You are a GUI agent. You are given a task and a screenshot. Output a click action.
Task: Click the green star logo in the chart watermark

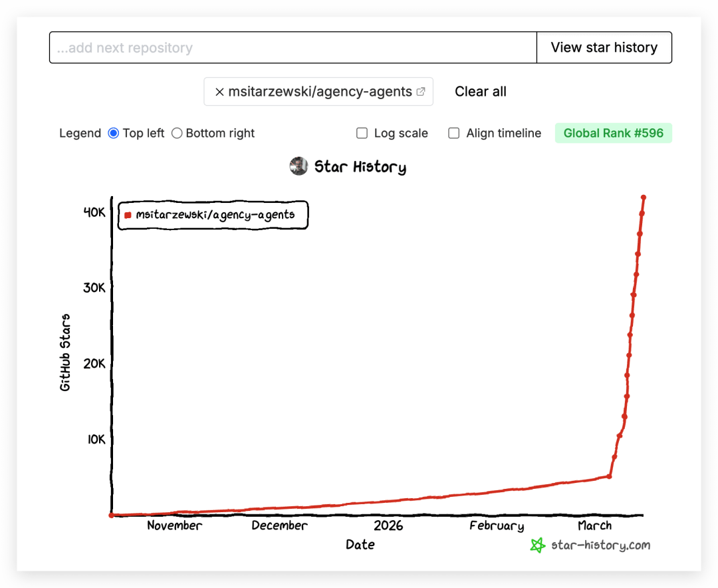click(538, 545)
